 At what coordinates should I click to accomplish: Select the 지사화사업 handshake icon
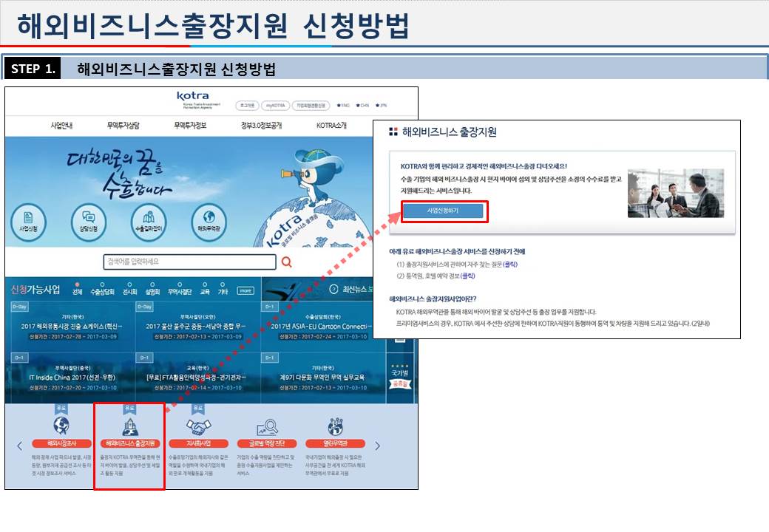199,427
